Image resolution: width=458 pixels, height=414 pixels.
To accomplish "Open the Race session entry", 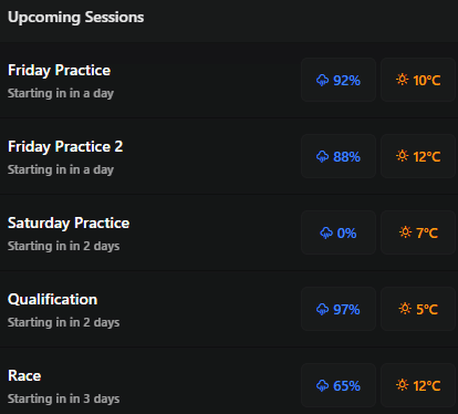I will point(229,381).
